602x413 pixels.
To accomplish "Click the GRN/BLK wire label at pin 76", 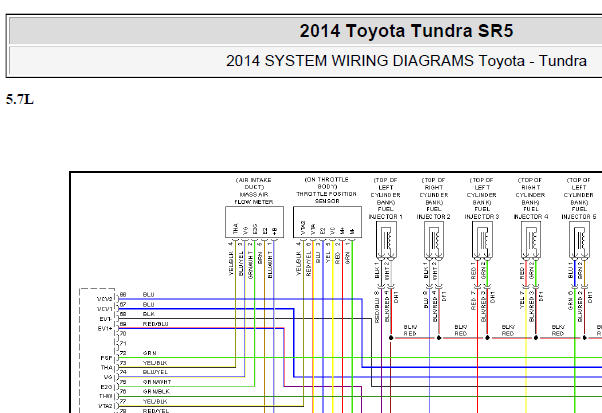I will tap(156, 392).
